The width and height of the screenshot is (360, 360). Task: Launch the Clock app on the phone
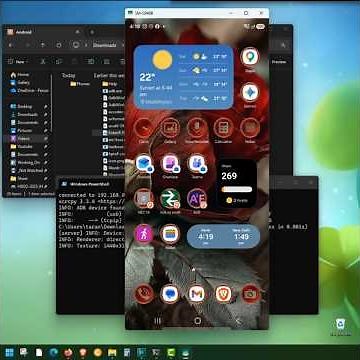144,128
